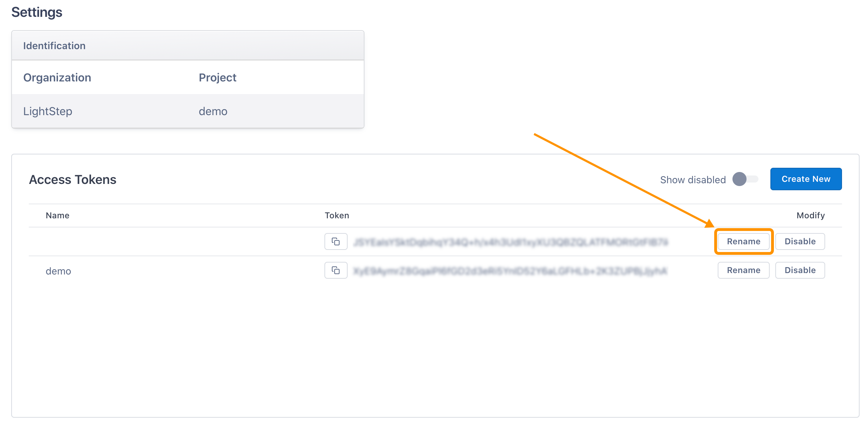
Task: Click the 'Access Tokens' heading
Action: (x=73, y=180)
